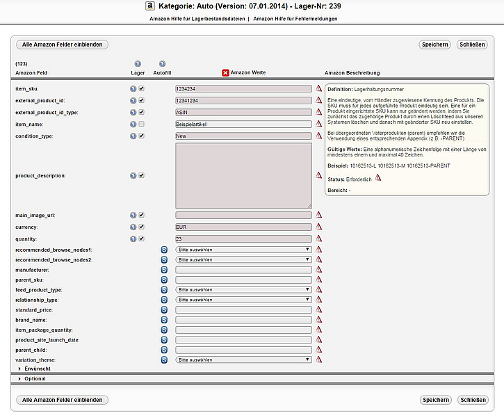Open help icon for product_description row
This screenshot has width=504, height=420.
point(133,176)
